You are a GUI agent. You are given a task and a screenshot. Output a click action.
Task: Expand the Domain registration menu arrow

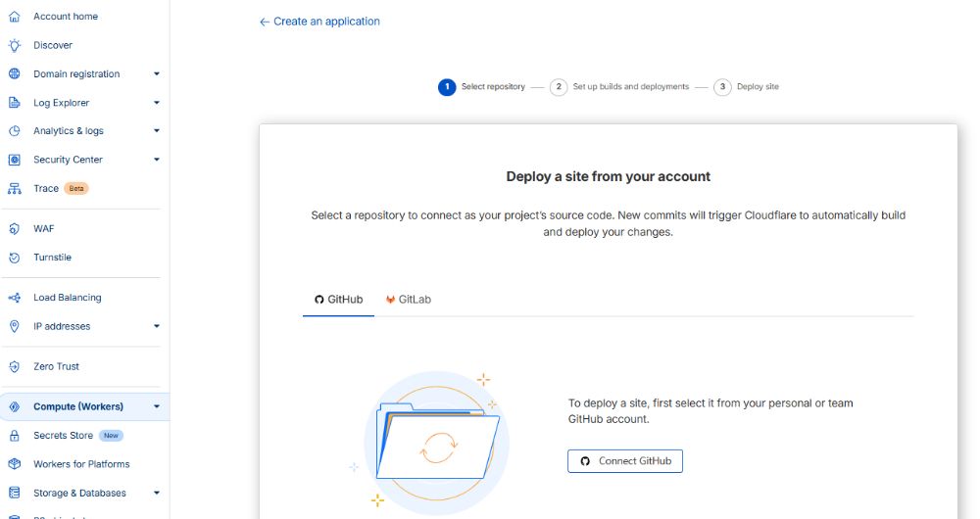[157, 74]
